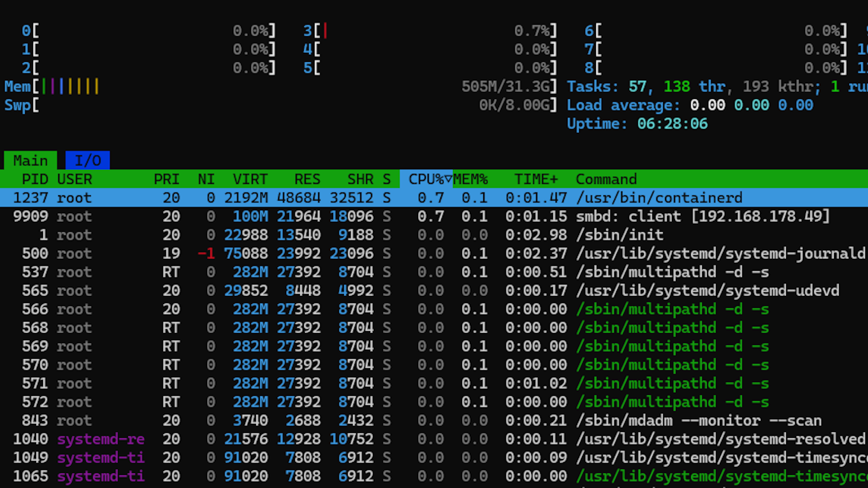The image size is (868, 488).
Task: Select the systemd-udevd process row
Action: [x=707, y=291]
